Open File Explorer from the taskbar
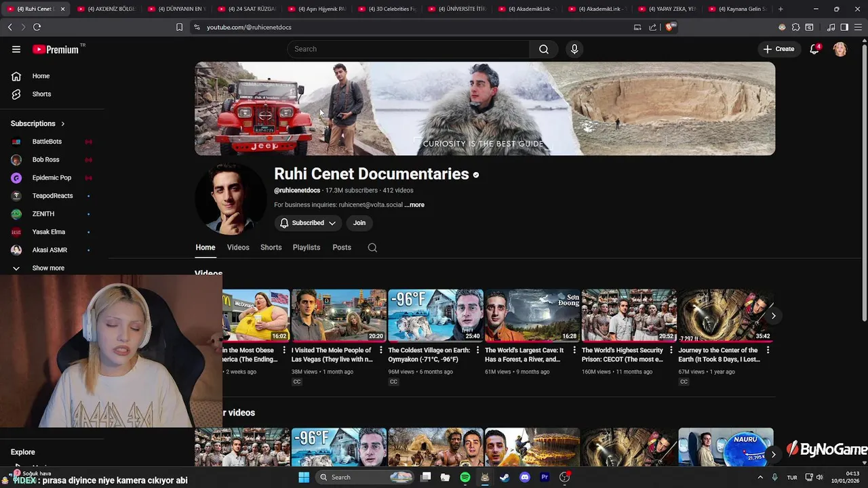Viewport: 868px width, 488px height. 445,477
